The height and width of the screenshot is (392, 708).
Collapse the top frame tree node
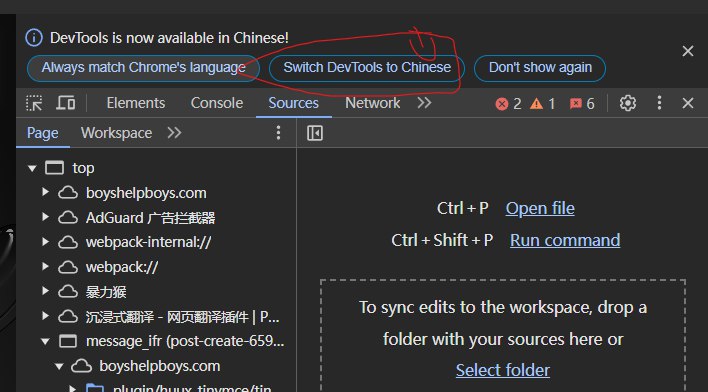[x=32, y=168]
